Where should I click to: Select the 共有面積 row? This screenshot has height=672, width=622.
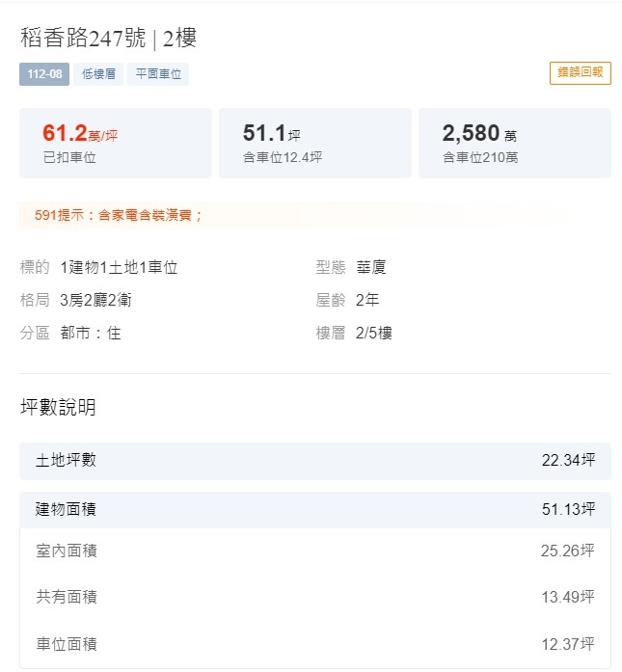pos(315,597)
